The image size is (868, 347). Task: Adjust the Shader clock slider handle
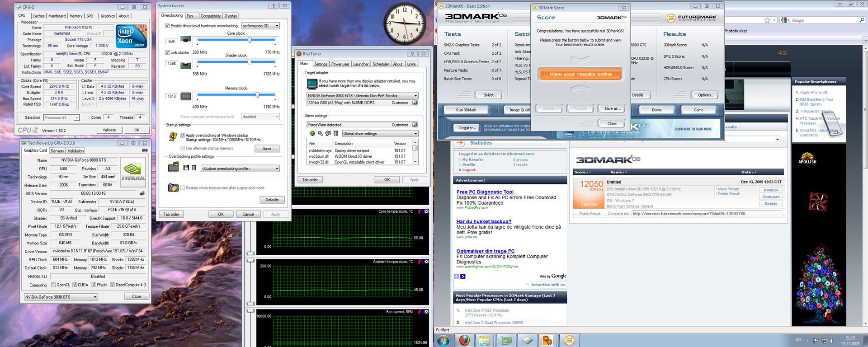coord(249,62)
